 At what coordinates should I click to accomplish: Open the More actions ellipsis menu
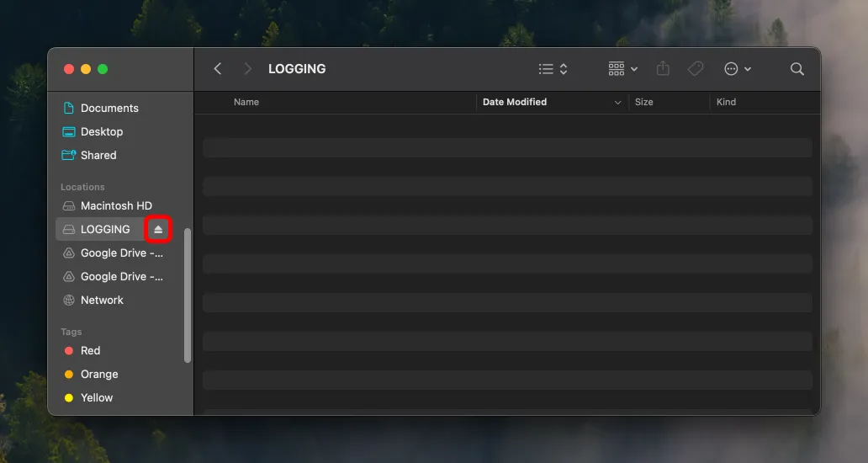(738, 69)
